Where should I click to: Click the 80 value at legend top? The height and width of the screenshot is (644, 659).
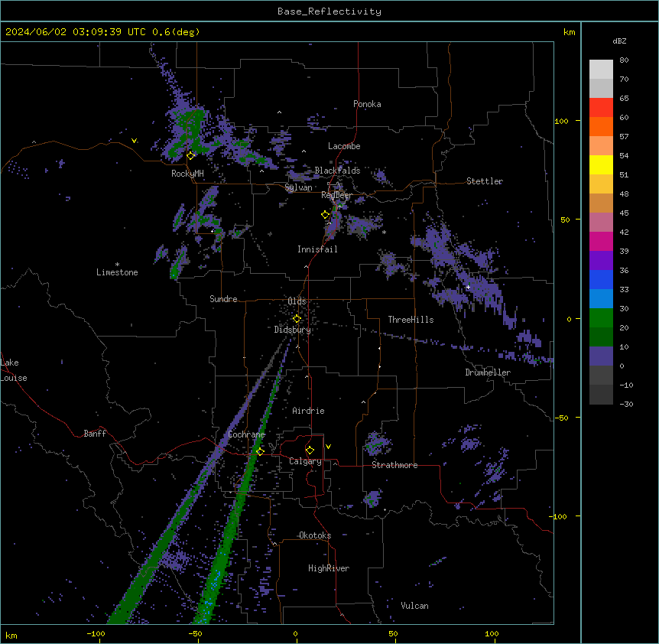[x=624, y=60]
